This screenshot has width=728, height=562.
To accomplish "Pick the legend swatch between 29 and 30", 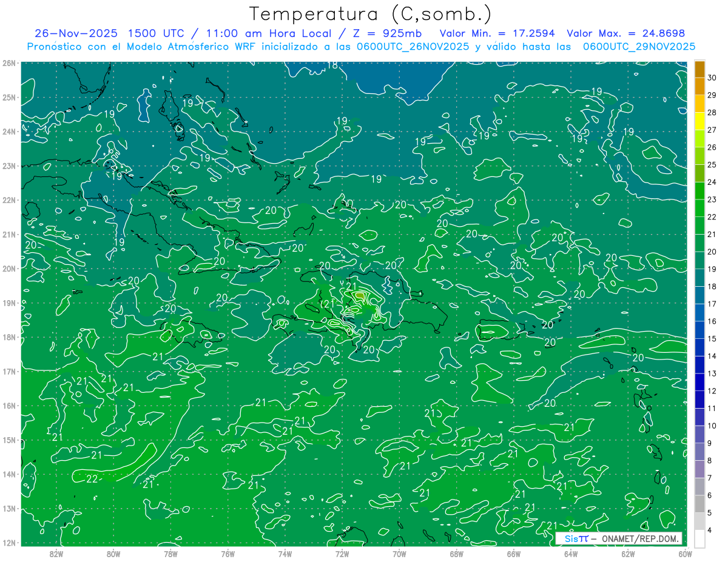I will pos(699,86).
